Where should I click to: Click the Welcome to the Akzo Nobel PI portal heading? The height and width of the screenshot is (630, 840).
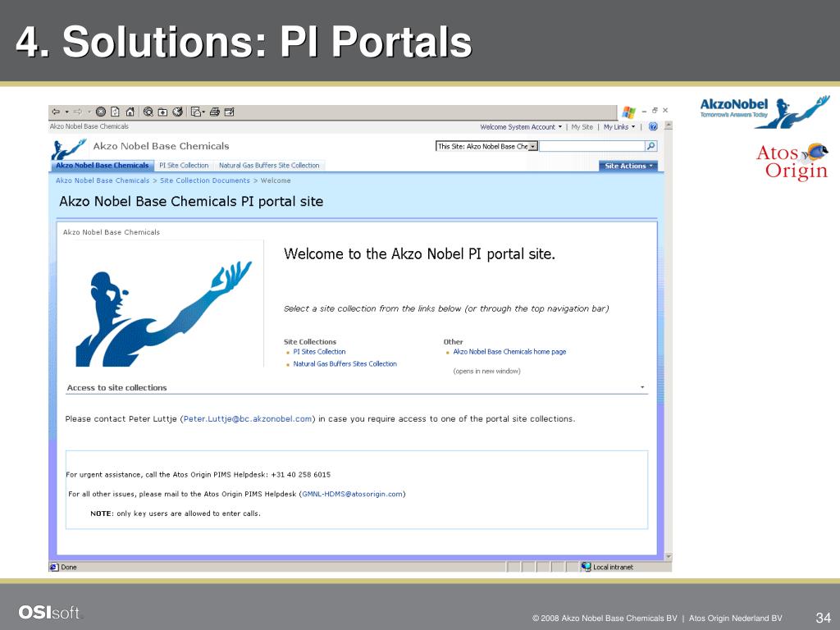[419, 254]
